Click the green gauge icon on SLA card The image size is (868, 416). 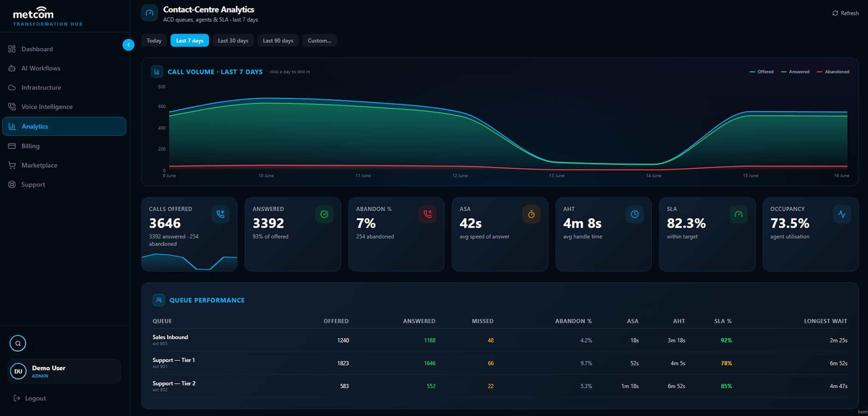739,214
